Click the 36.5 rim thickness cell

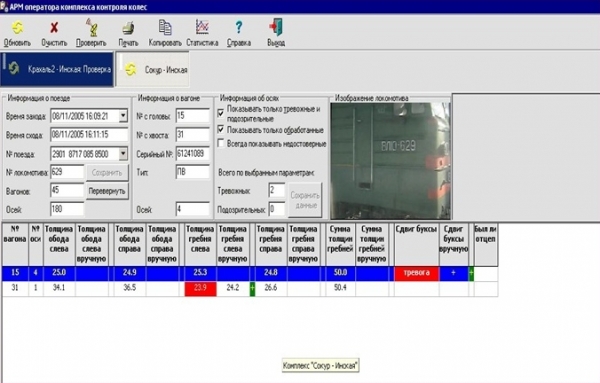(130, 288)
